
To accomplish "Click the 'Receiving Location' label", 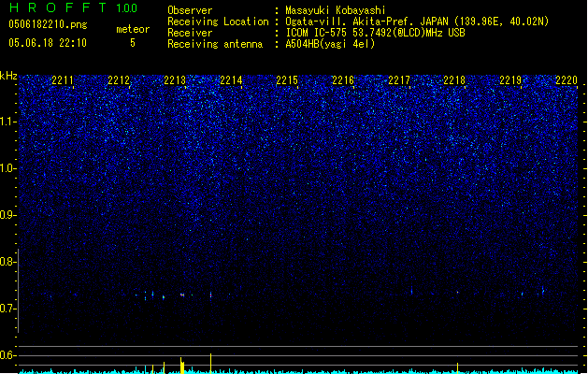I will pyautogui.click(x=218, y=22).
